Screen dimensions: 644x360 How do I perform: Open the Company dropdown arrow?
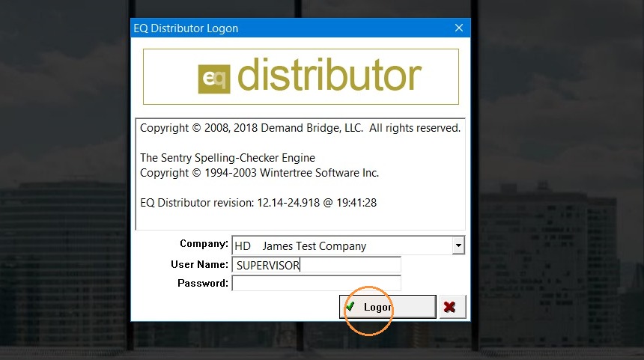458,245
